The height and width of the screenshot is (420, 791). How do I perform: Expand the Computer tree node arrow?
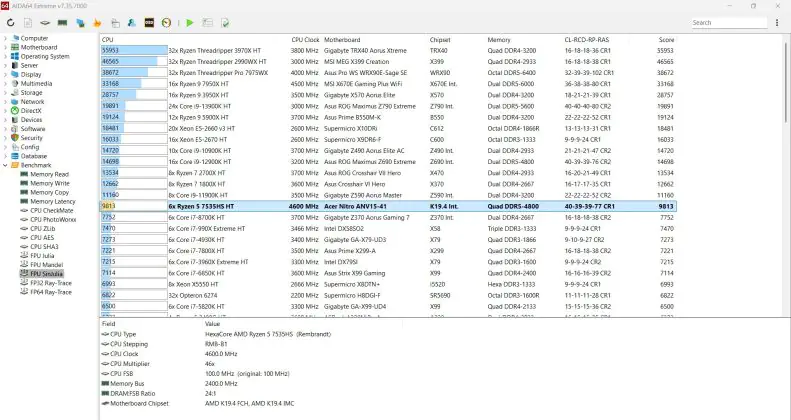click(6, 38)
